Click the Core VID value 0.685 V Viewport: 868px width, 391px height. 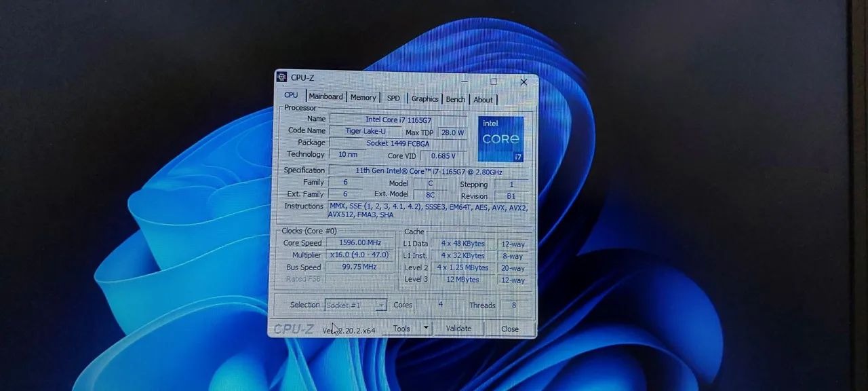click(x=443, y=156)
